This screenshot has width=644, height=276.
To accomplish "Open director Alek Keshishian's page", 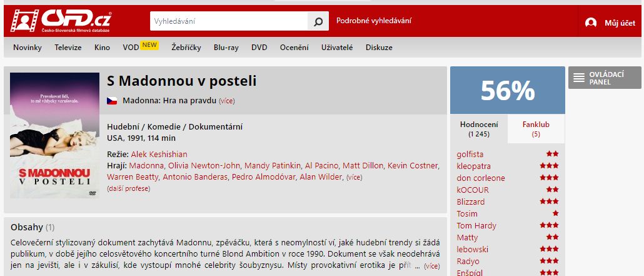I will (159, 154).
